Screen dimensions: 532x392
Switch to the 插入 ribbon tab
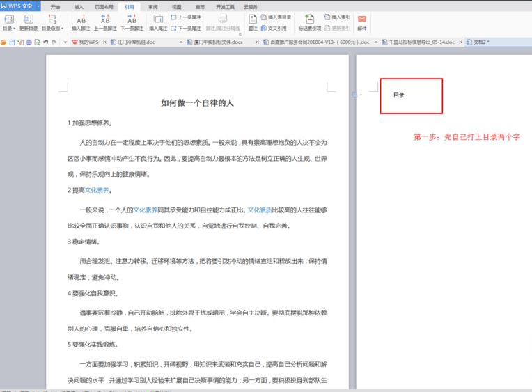pos(79,6)
